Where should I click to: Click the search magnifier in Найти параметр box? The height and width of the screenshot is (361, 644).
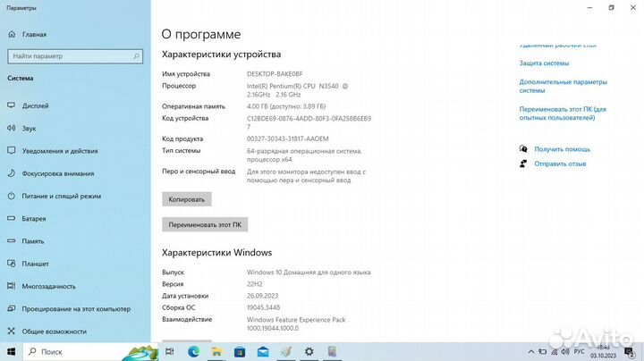(x=136, y=56)
